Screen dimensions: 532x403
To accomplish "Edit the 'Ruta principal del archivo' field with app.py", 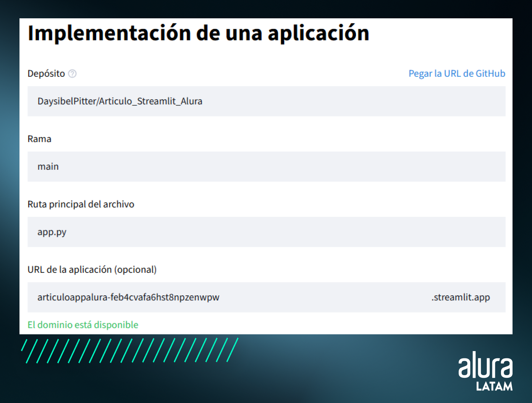I will (x=266, y=232).
